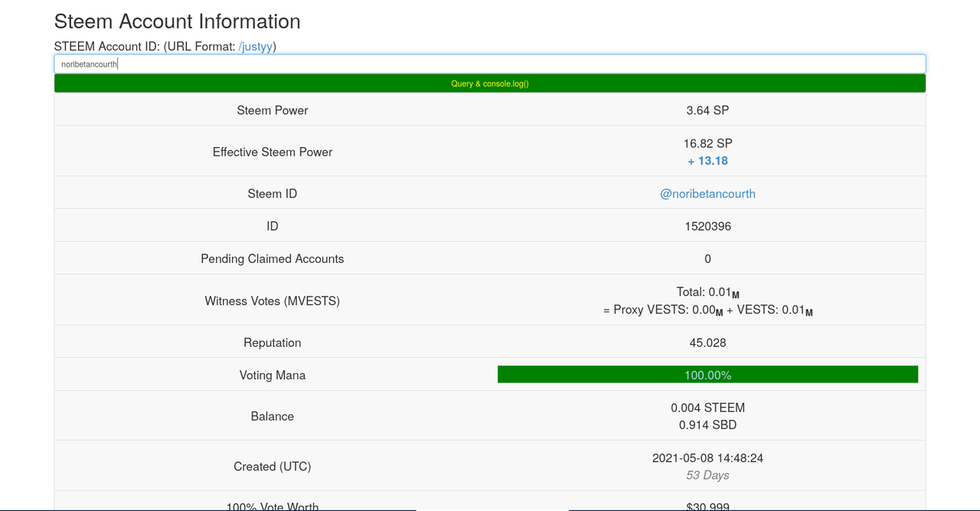Image resolution: width=980 pixels, height=511 pixels.
Task: Click the + 13.18 delegated power link
Action: pos(707,161)
